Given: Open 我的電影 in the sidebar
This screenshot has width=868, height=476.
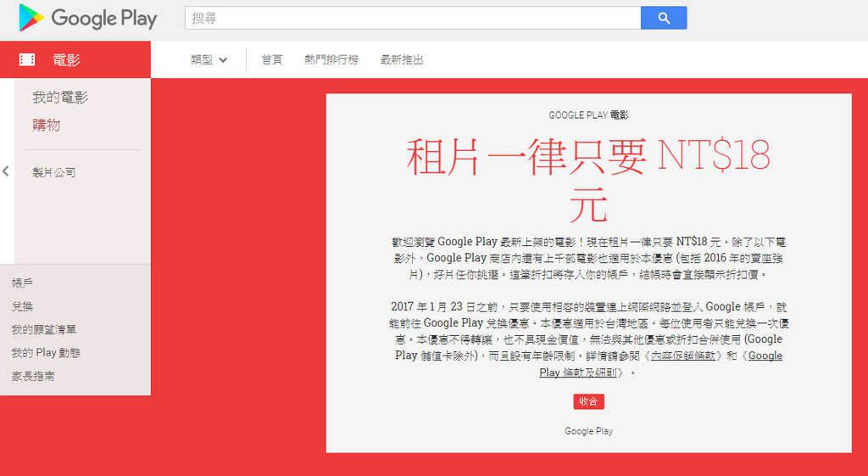Looking at the screenshot, I should pos(60,98).
